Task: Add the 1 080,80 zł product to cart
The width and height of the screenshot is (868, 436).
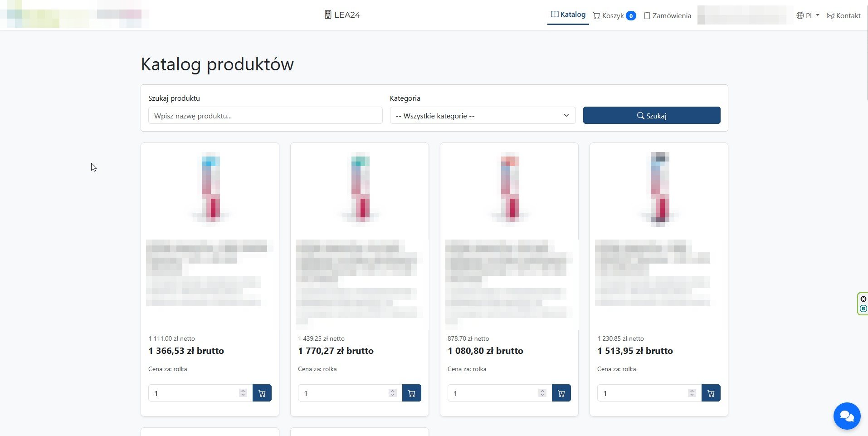Action: (561, 393)
